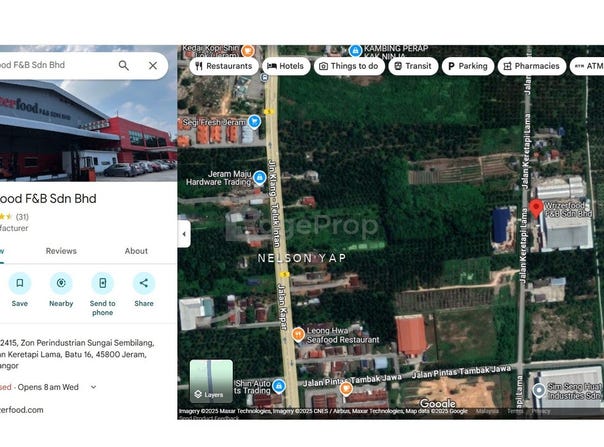
Task: Click the Send to phone icon
Action: coord(102,283)
